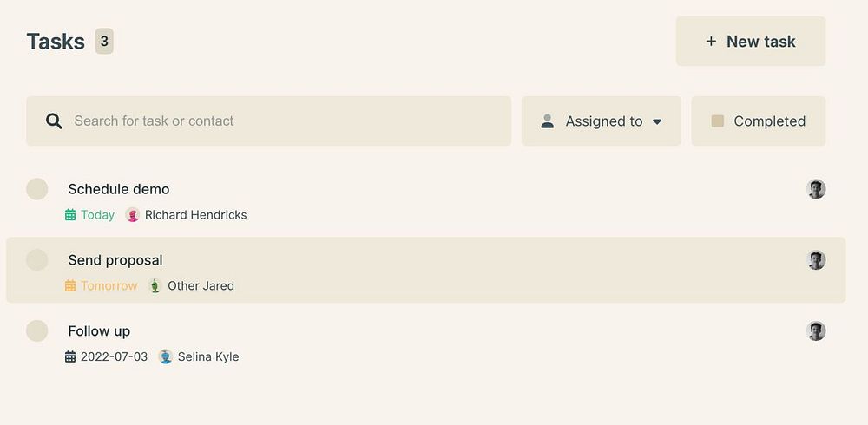868x425 pixels.
Task: Click Selina Kyle's contact avatar
Action: (x=166, y=356)
